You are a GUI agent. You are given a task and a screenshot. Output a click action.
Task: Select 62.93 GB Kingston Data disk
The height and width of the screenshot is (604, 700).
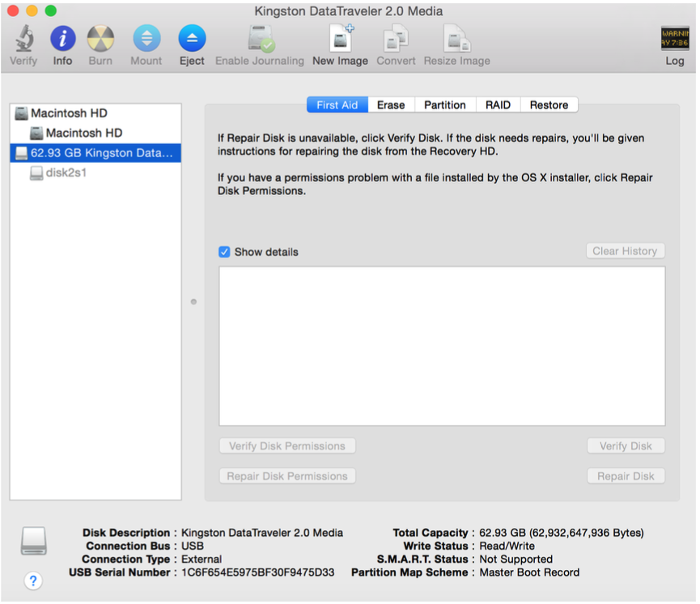click(95, 153)
